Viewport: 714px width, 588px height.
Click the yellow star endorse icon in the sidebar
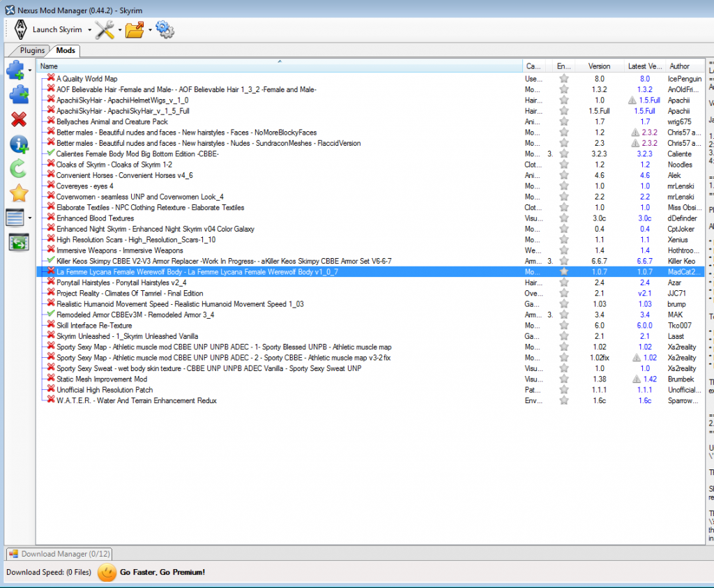(x=19, y=193)
